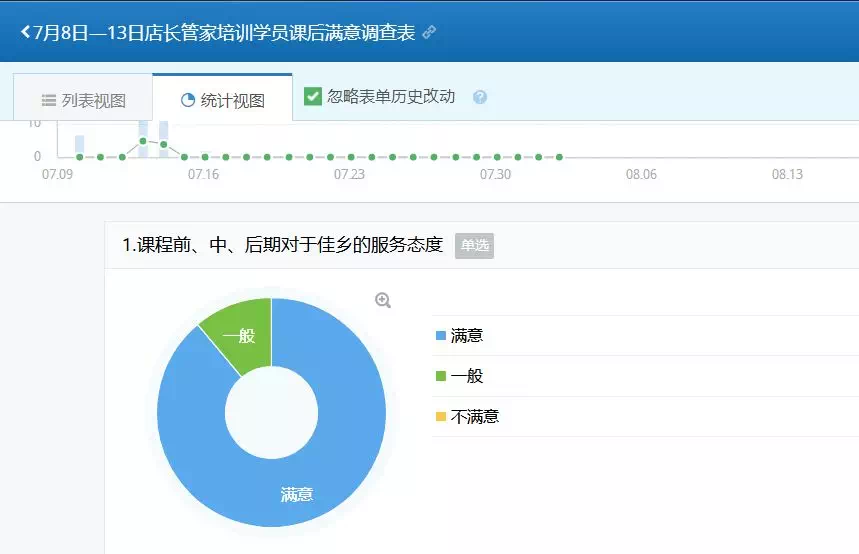Toggle the 不满意 legend entry
Screen dimensions: 859x554
(x=475, y=417)
